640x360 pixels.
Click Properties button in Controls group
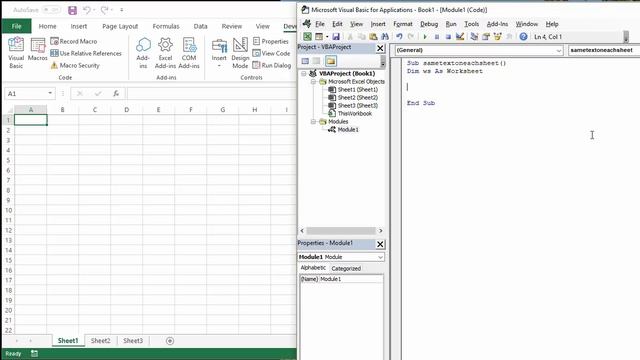[x=271, y=41]
